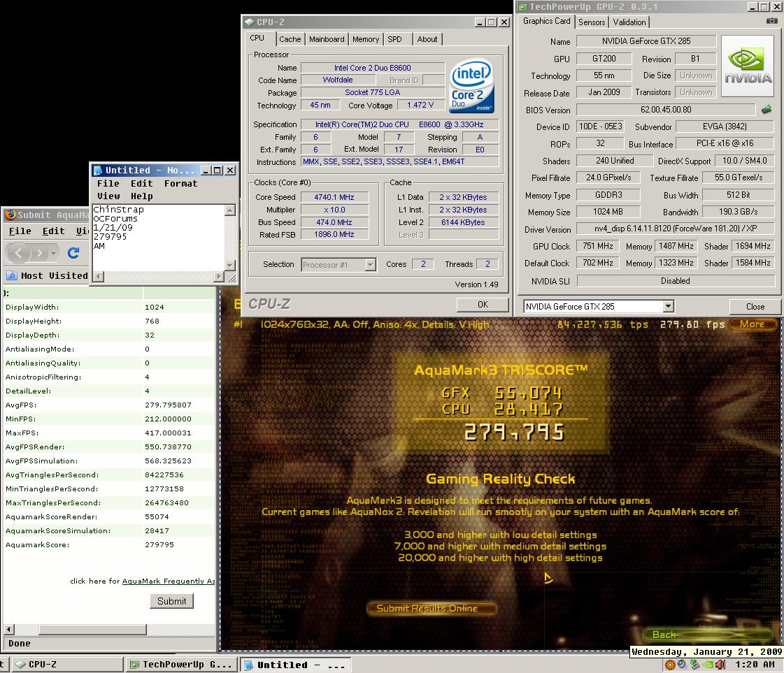Open the Processor #1 selection dropdown
784x673 pixels.
point(370,264)
